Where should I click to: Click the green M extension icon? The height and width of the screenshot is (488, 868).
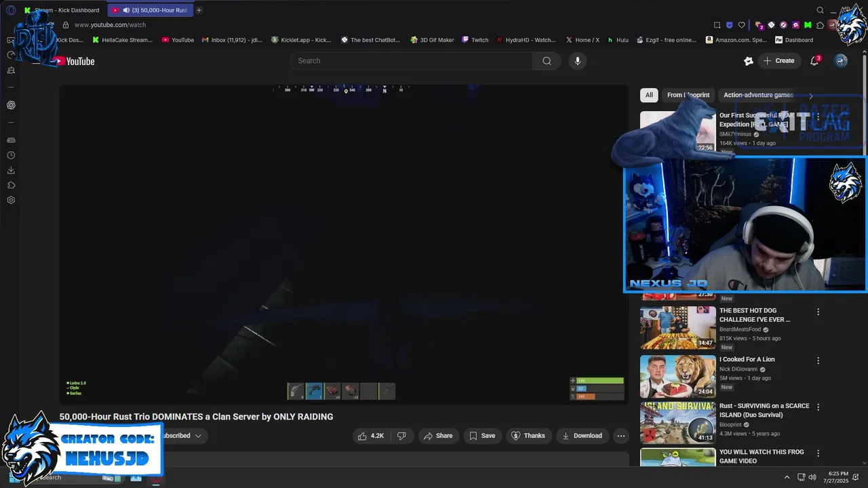point(808,25)
